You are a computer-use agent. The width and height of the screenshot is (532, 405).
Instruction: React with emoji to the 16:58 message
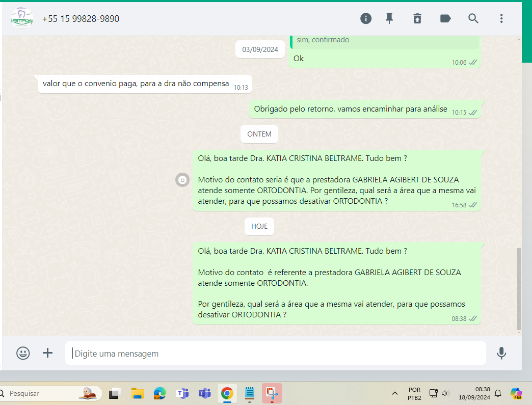point(182,180)
